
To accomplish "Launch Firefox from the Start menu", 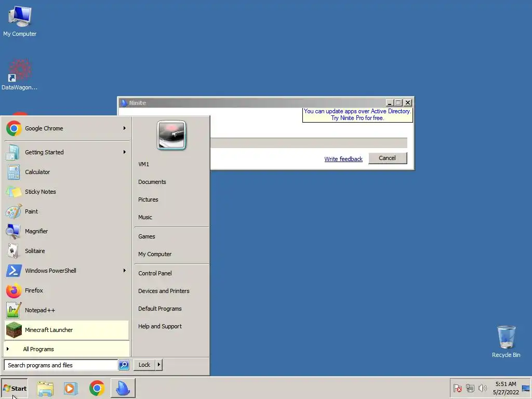I will click(x=66, y=290).
